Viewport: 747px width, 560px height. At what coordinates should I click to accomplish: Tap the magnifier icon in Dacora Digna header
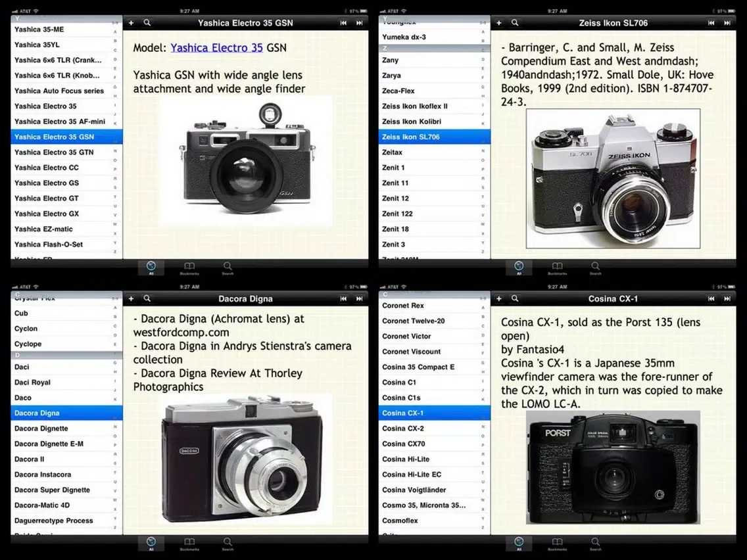click(147, 298)
